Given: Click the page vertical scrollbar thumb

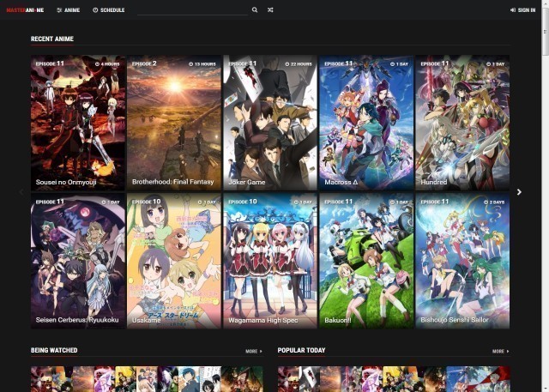Looking at the screenshot, I should pyautogui.click(x=546, y=33).
